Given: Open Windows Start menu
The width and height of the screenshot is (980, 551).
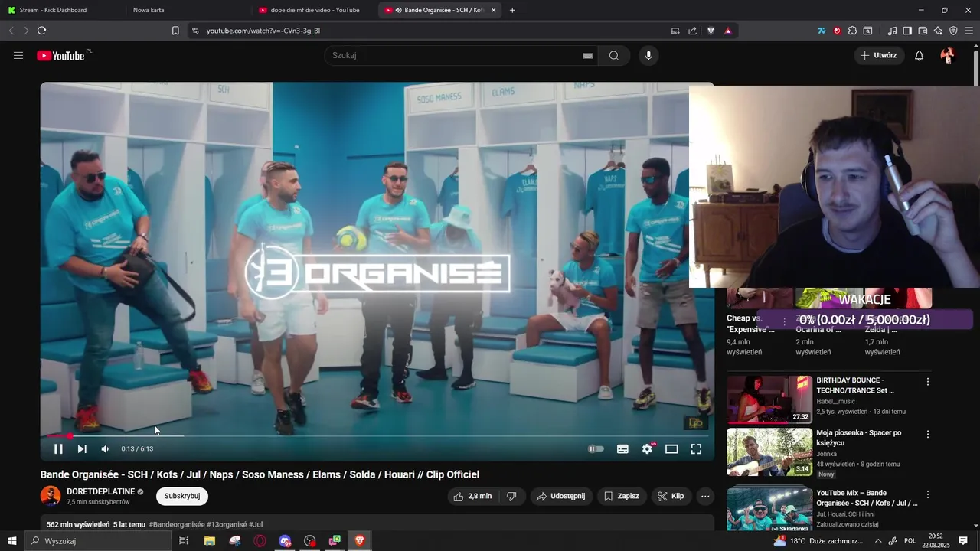Looking at the screenshot, I should [11, 541].
